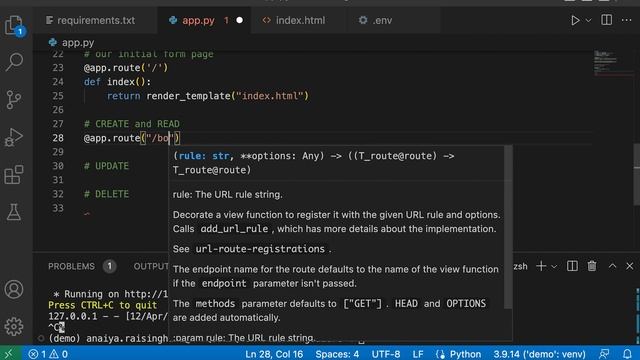Open remote window indicator in status bar
This screenshot has width=640, height=360.
9,354
